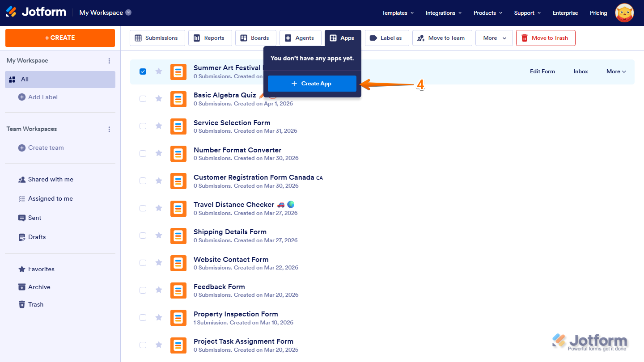Click the orange CREATE button

click(60, 38)
